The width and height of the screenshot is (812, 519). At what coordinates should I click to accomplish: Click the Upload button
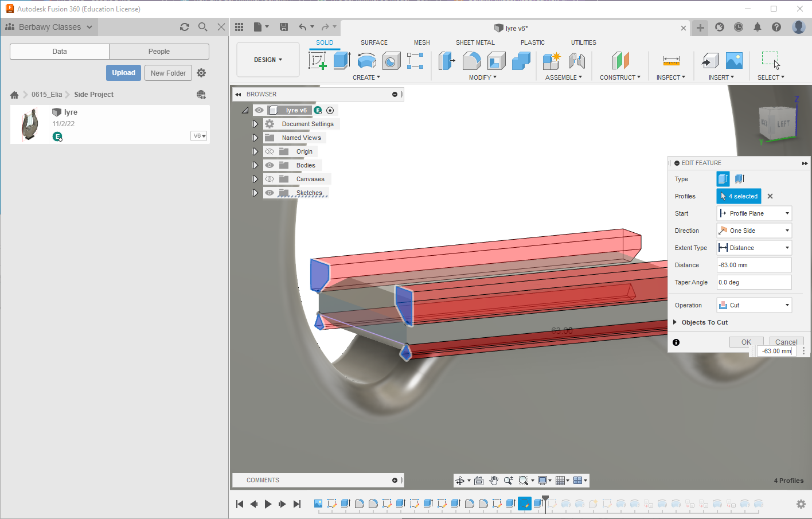(123, 73)
